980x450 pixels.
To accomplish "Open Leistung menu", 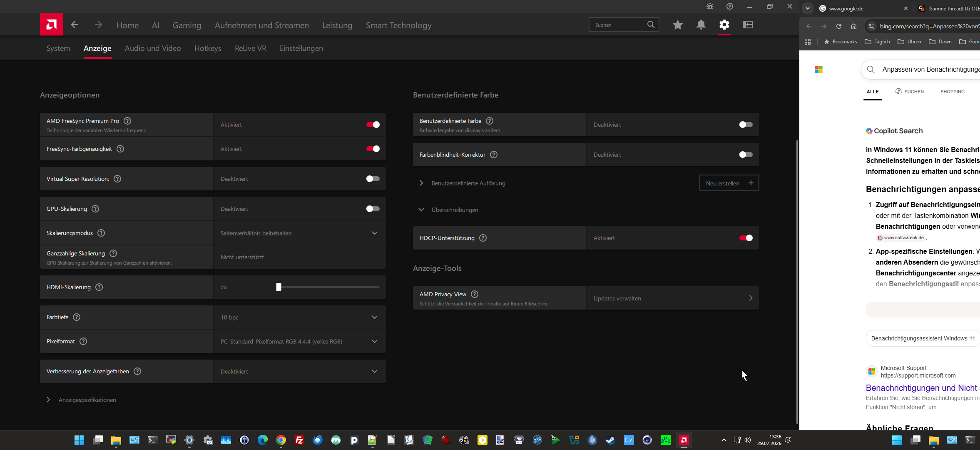I will (x=337, y=25).
